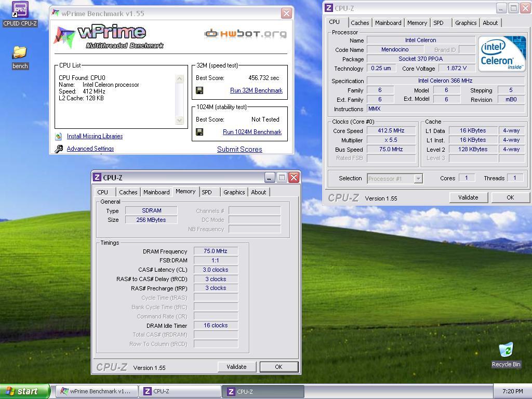Open About tab in processor window

pyautogui.click(x=490, y=23)
